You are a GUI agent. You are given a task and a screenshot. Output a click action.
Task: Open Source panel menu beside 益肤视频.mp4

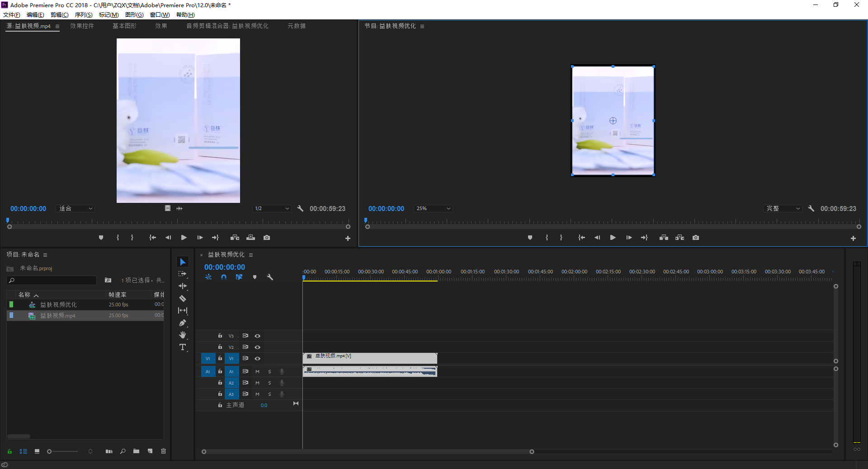click(x=57, y=26)
